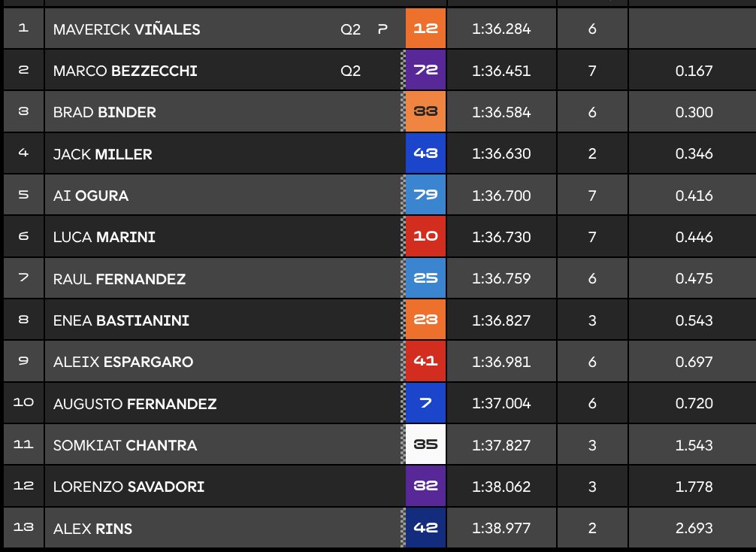The image size is (756, 552).
Task: Click Alex Rins' number 42 badge
Action: [425, 528]
